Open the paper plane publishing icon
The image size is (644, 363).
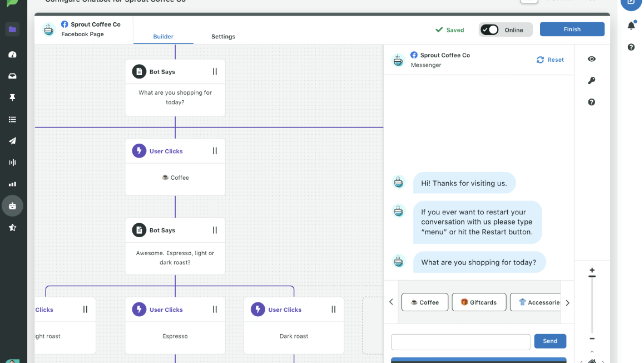pyautogui.click(x=12, y=141)
